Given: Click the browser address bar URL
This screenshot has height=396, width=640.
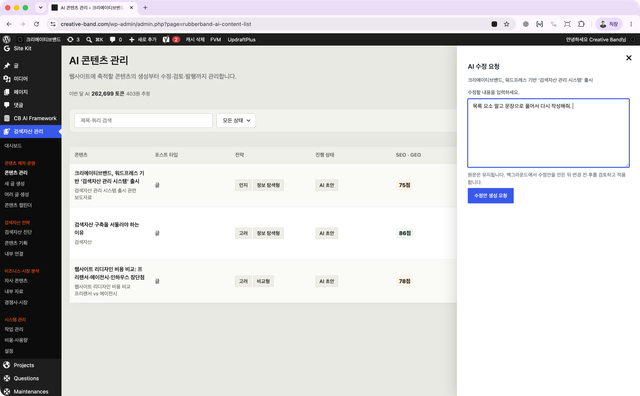Looking at the screenshot, I should [x=156, y=24].
